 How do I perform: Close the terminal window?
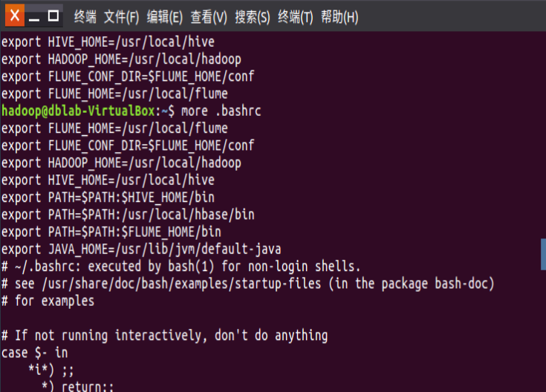pos(15,16)
